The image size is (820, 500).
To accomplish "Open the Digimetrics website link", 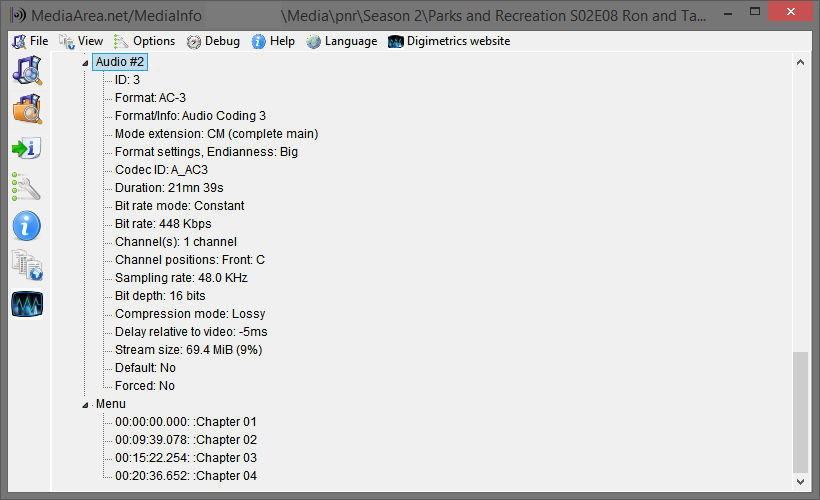I will click(x=449, y=41).
